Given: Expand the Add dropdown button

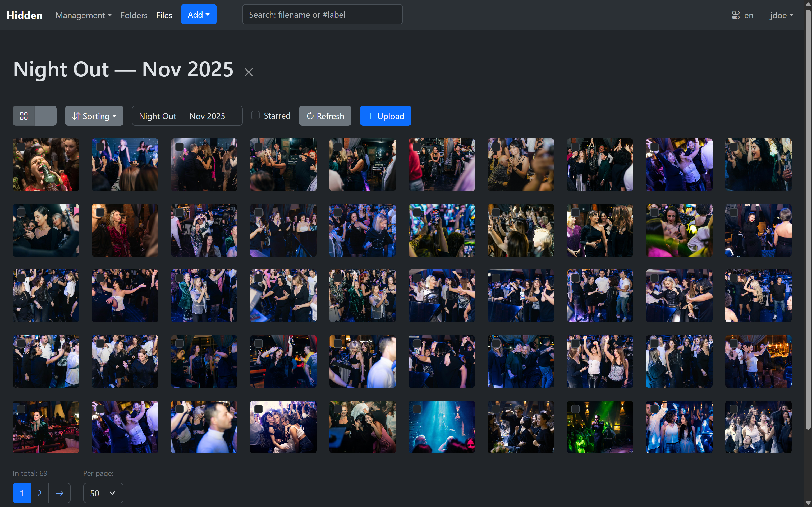Looking at the screenshot, I should click(198, 15).
